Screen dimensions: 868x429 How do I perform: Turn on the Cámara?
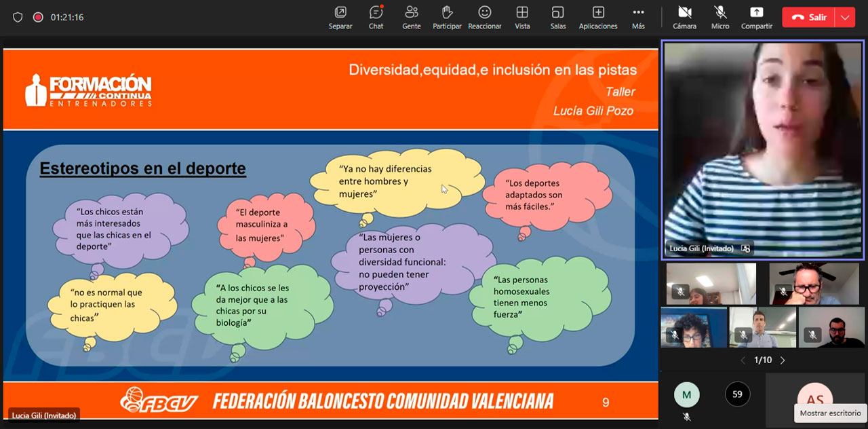click(x=684, y=18)
